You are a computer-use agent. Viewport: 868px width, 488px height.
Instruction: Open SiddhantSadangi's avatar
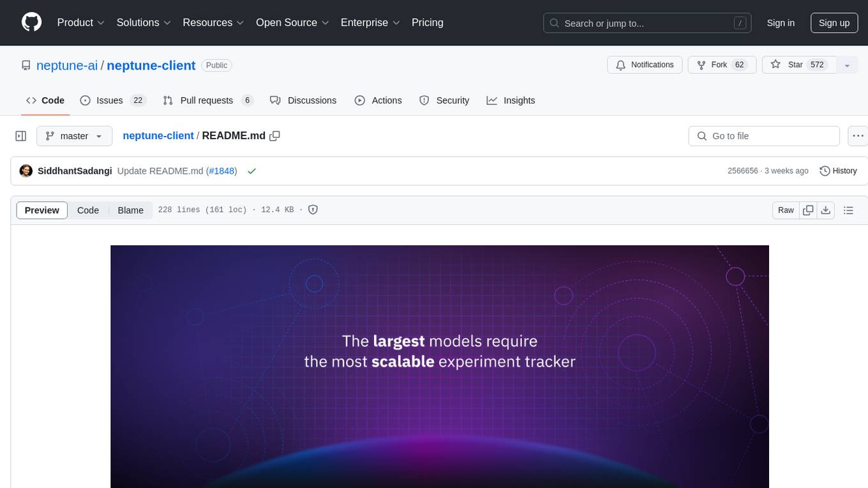26,171
